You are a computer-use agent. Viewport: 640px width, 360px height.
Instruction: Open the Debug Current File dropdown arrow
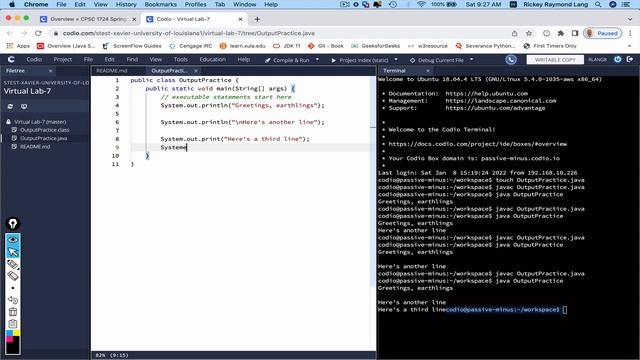pyautogui.click(x=471, y=60)
